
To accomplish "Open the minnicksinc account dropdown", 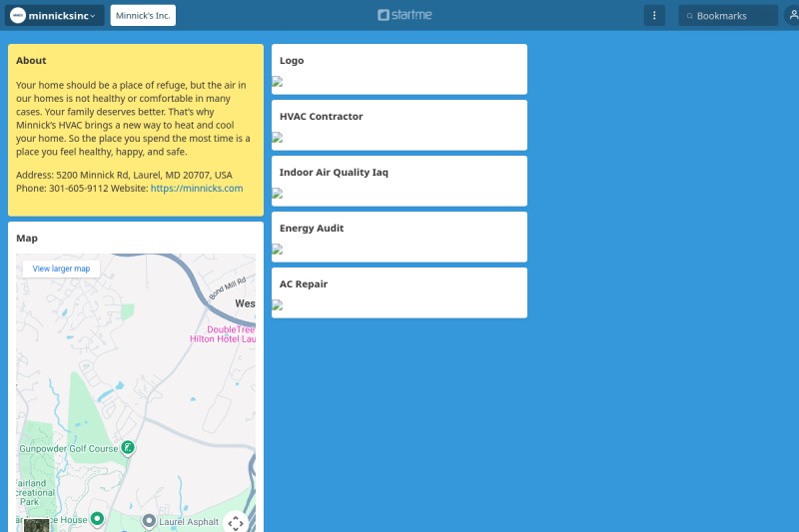I will [55, 15].
